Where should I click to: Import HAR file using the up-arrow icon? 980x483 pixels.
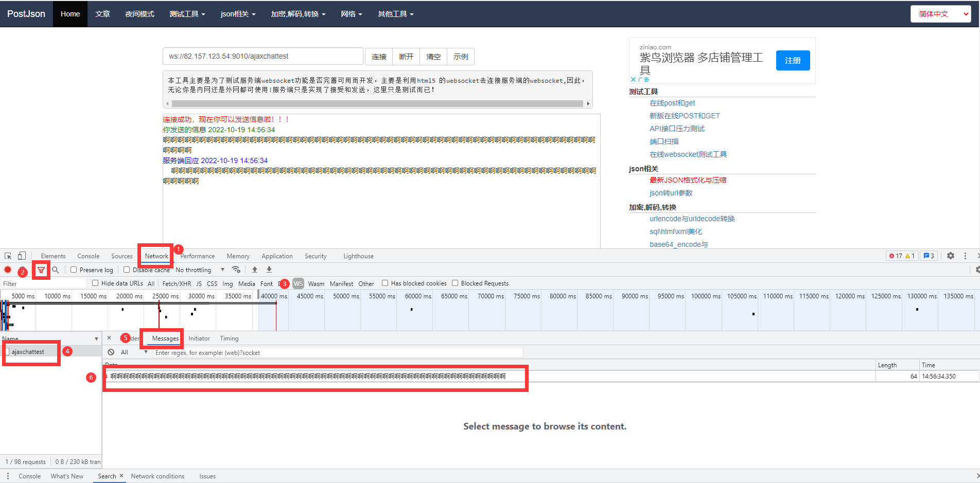pyautogui.click(x=254, y=269)
